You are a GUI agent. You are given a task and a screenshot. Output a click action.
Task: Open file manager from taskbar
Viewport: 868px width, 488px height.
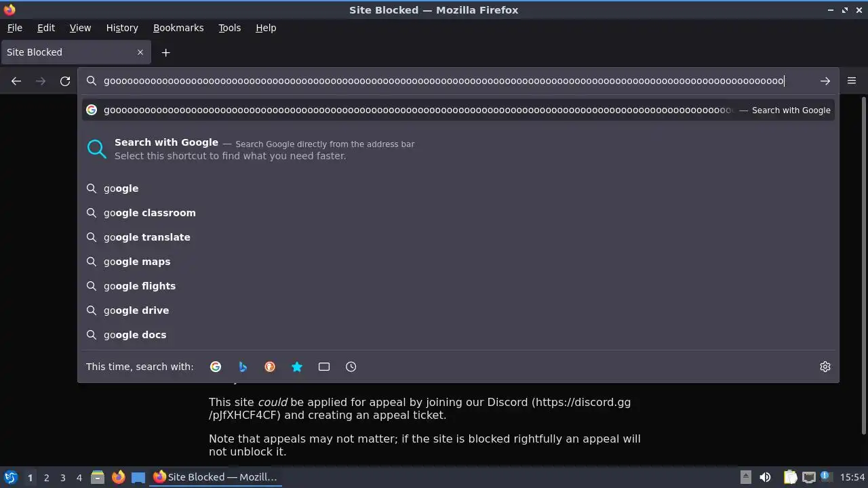[x=98, y=477]
